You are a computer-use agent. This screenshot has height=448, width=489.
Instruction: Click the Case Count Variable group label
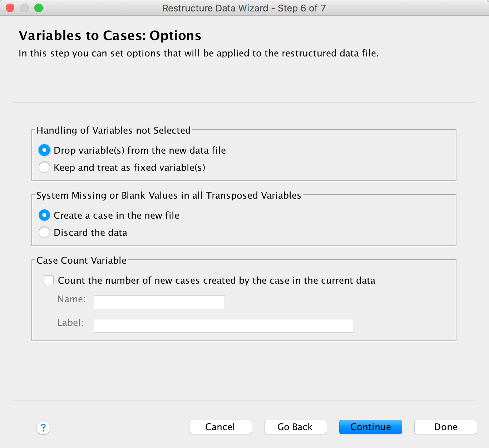pos(81,260)
